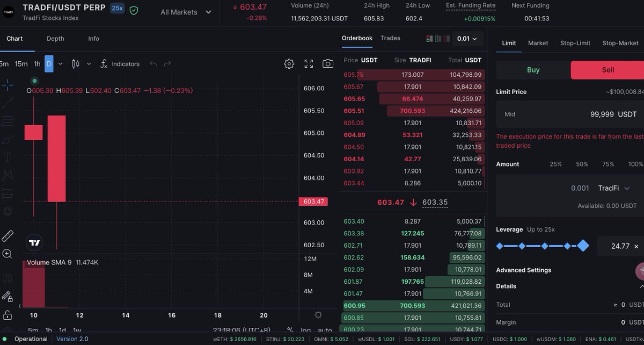Toggle magnet mode on chart

[8, 278]
